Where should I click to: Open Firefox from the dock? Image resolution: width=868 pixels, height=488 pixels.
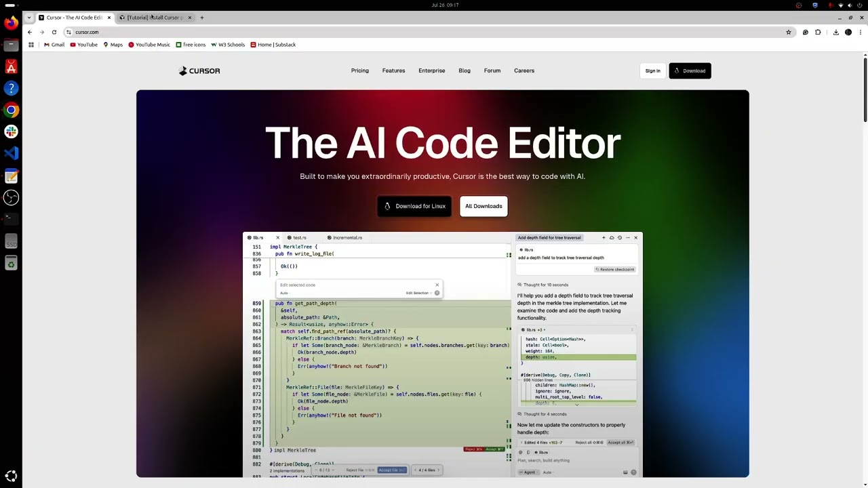coord(11,23)
